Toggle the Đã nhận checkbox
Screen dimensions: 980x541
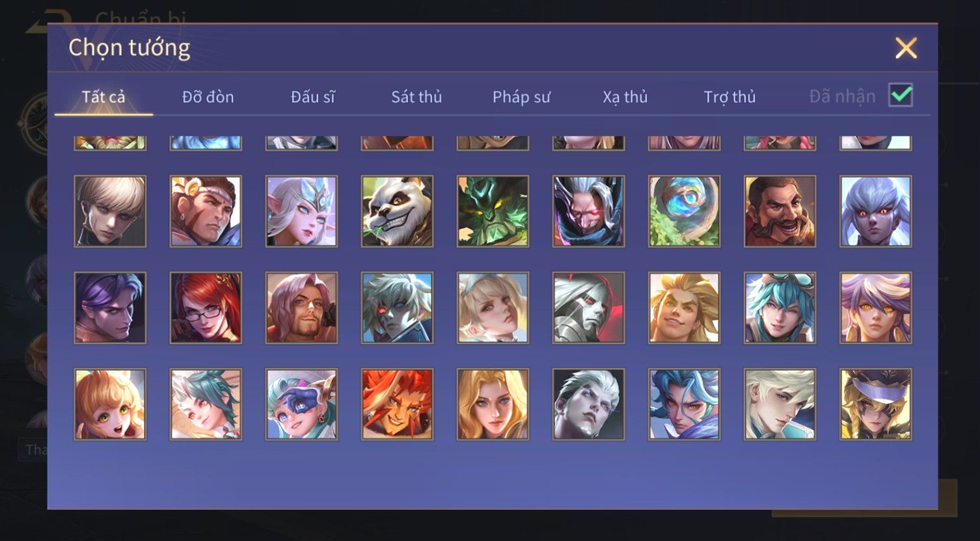click(901, 96)
